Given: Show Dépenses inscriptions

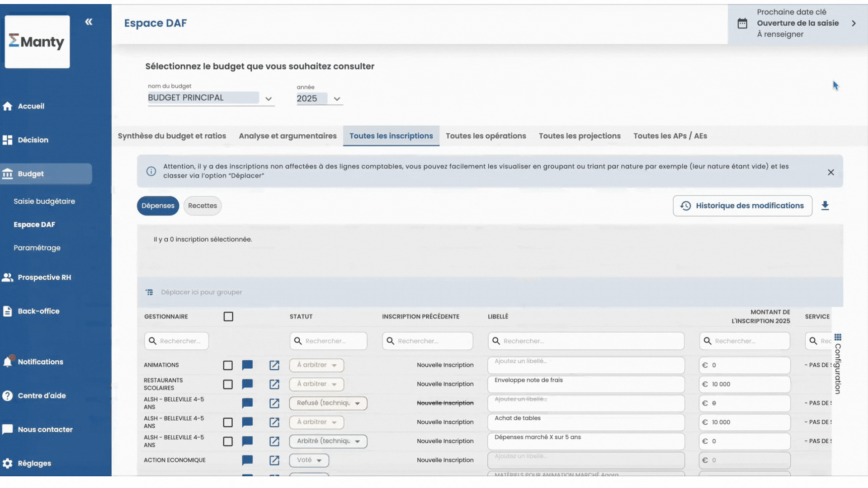Looking at the screenshot, I should (x=158, y=206).
